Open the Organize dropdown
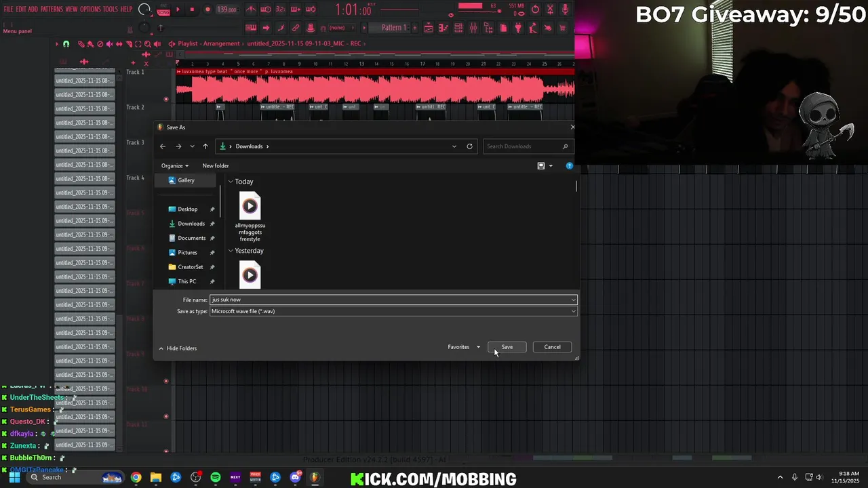Viewport: 868px width, 488px height. tap(175, 165)
